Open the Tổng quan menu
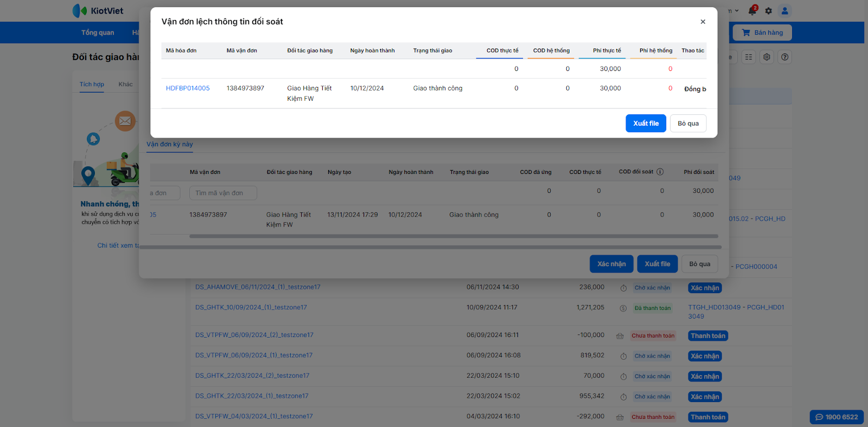The height and width of the screenshot is (427, 868). click(98, 33)
